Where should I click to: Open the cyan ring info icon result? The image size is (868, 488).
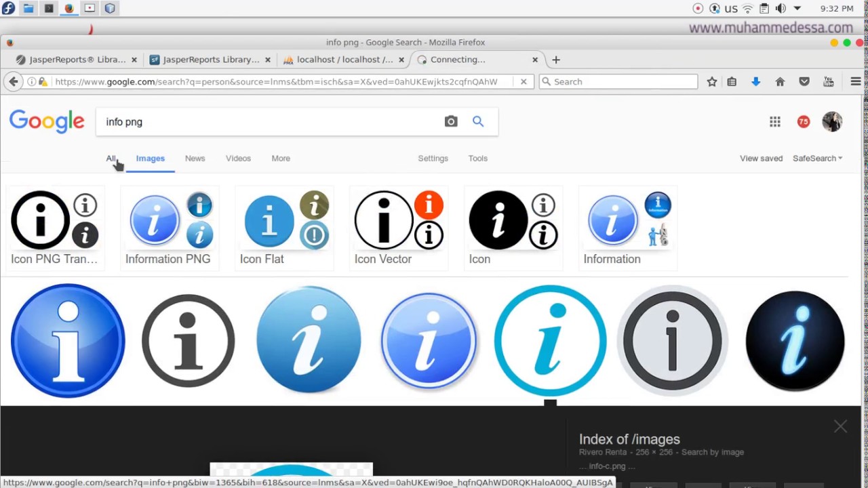tap(550, 340)
